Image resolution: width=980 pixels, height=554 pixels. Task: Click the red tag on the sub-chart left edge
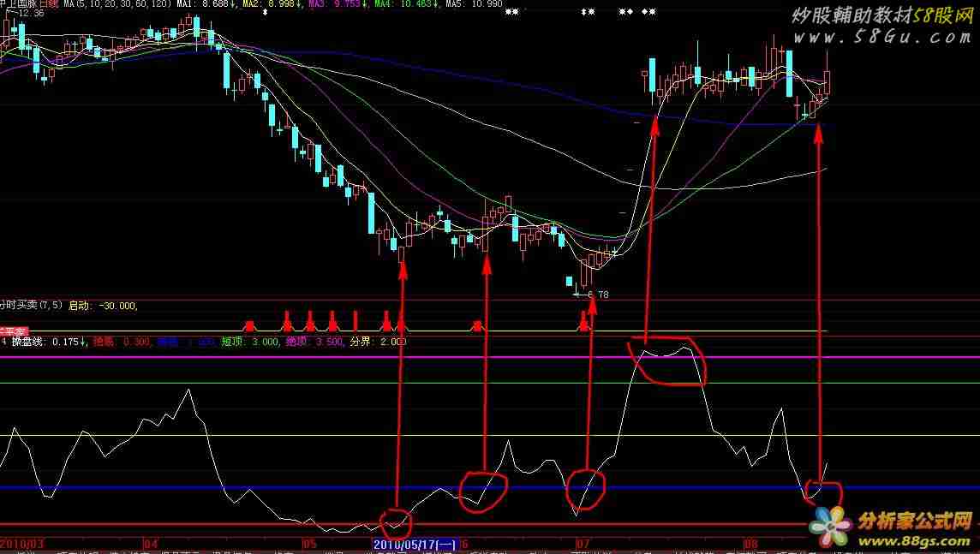click(x=14, y=331)
